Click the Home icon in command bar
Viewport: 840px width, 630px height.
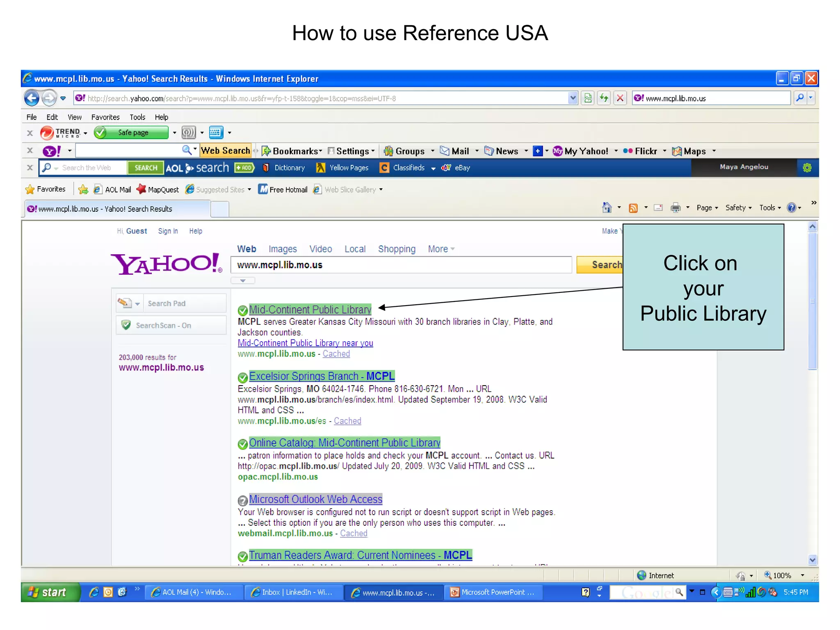[607, 208]
